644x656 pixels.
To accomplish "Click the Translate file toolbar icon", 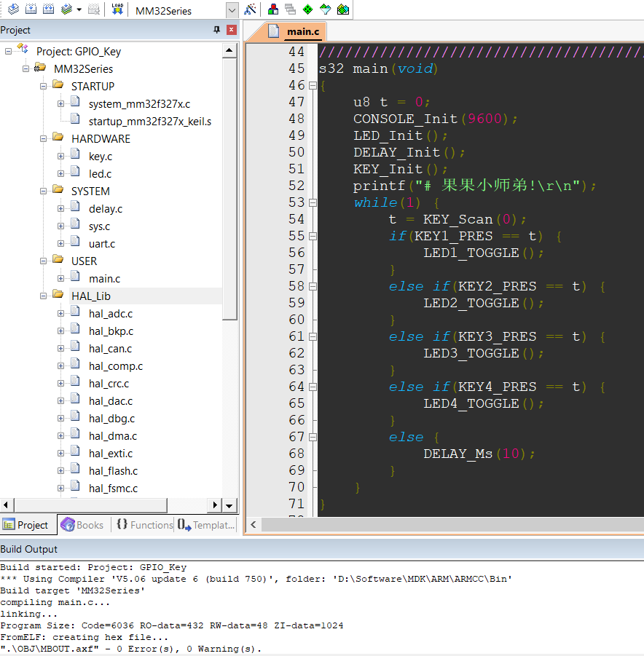I will coord(13,9).
